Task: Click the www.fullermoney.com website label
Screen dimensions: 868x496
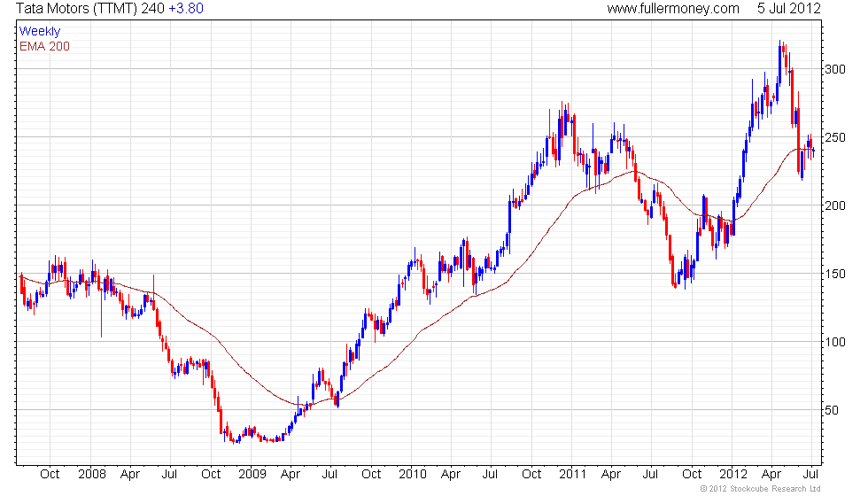Action: pos(672,9)
